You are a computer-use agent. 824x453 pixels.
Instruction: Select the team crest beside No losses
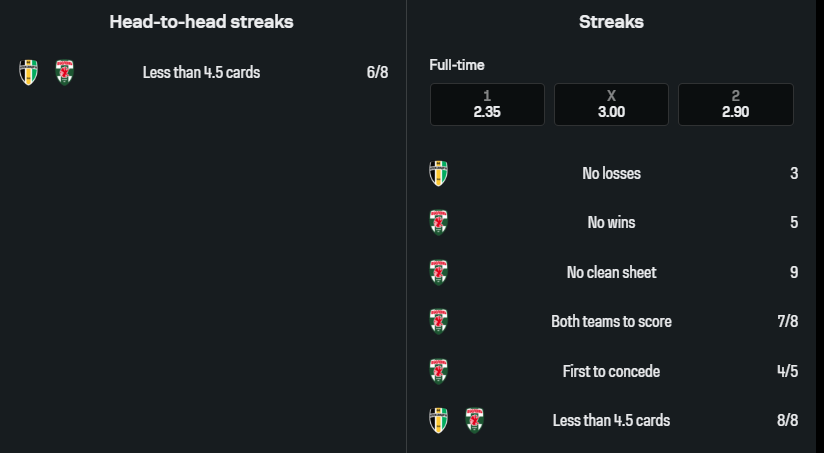click(438, 173)
